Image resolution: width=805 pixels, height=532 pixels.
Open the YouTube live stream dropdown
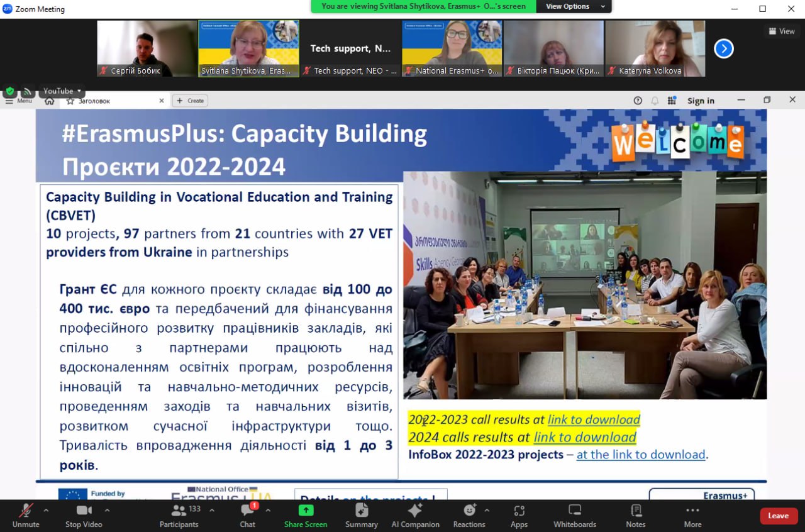pos(62,91)
